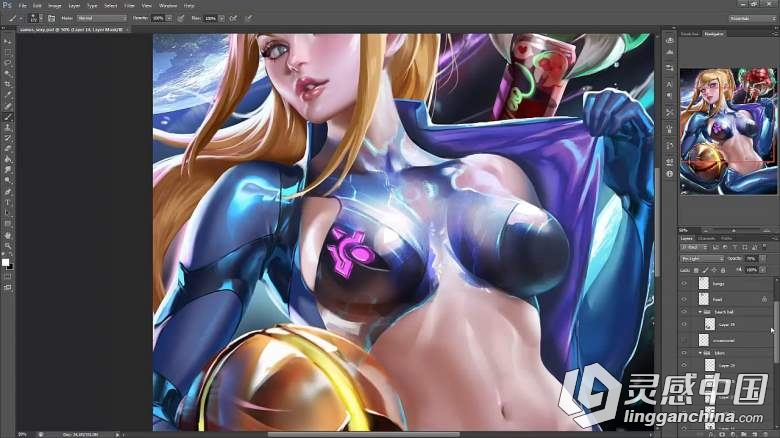Viewport: 780px width, 438px height.
Task: Close the document tab
Action: point(127,29)
